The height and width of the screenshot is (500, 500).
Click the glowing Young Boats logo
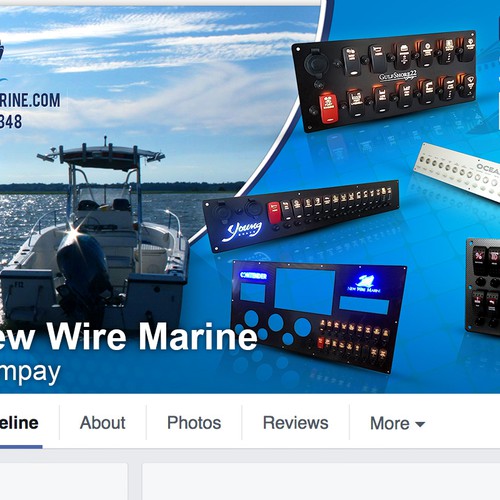coord(242,230)
